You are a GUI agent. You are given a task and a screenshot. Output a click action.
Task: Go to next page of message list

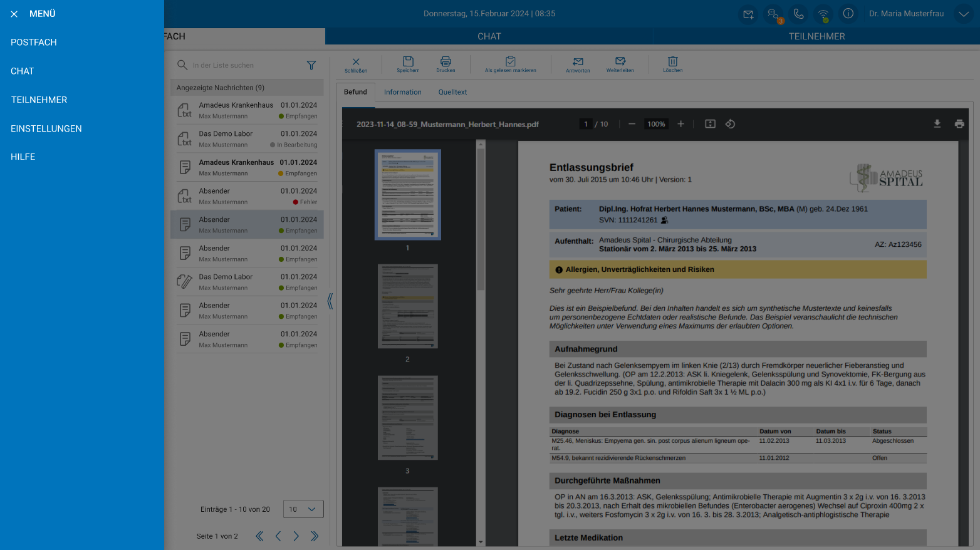click(296, 536)
